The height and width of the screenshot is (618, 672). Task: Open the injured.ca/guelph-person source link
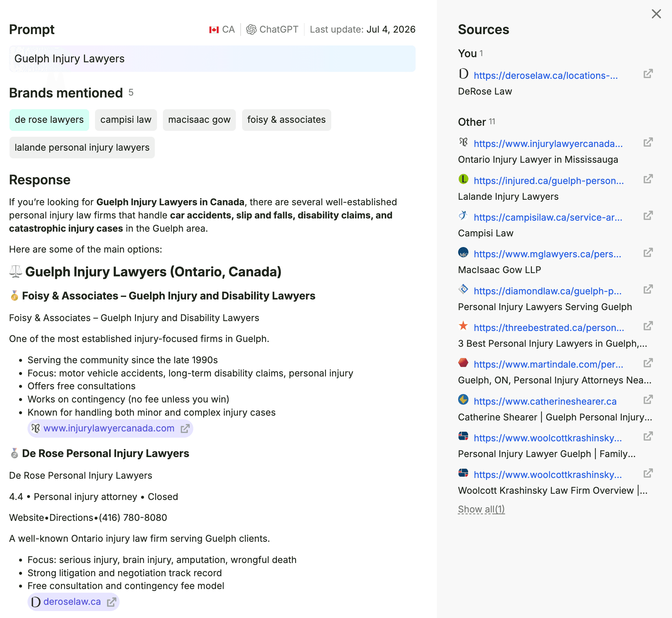coord(549,181)
